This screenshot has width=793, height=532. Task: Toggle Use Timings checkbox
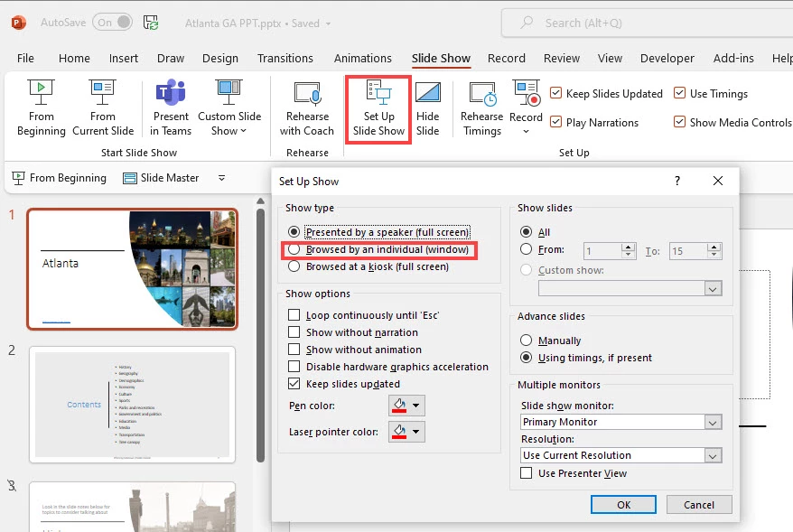click(x=680, y=94)
